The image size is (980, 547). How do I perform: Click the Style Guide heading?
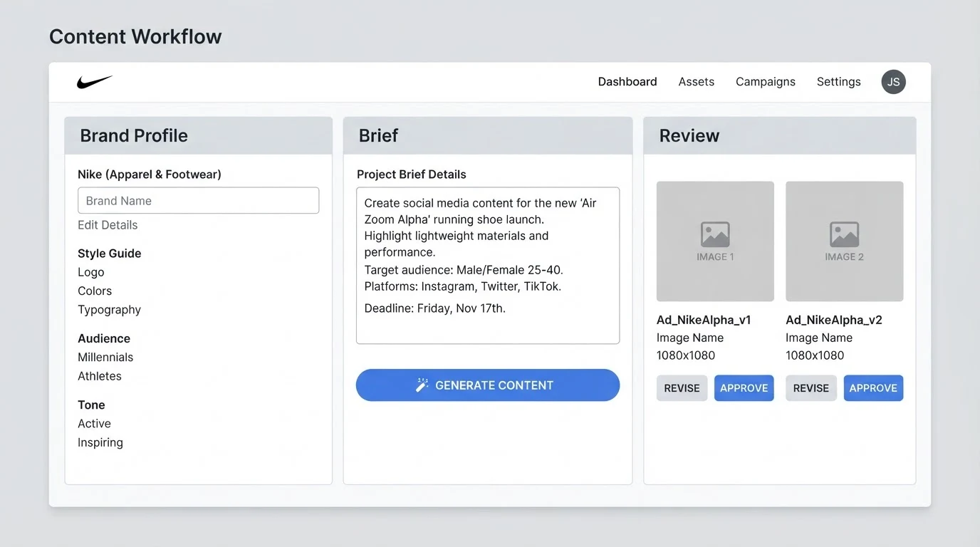(x=110, y=254)
